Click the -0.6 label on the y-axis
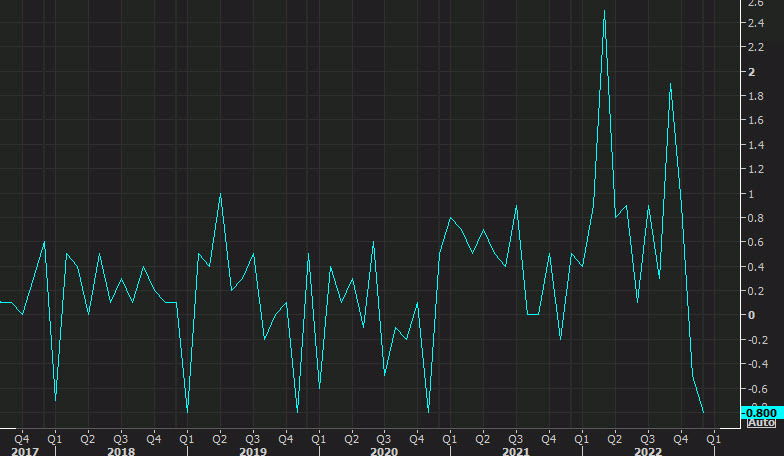The image size is (784, 456). (x=757, y=388)
